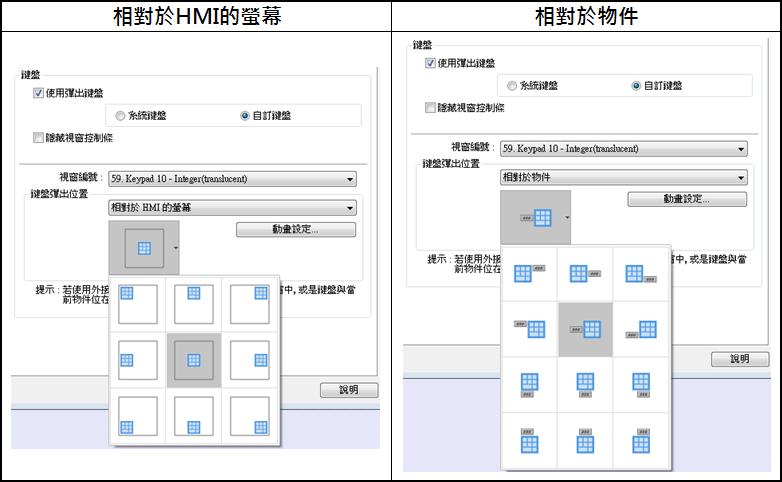The image size is (782, 482).
Task: Expand the 相對於物件 popup position dropdown
Action: (623, 177)
